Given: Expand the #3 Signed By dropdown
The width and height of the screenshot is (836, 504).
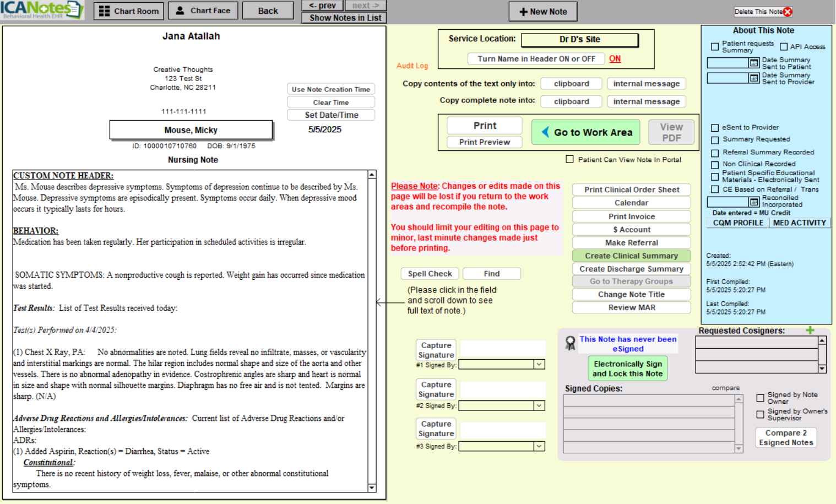Looking at the screenshot, I should pos(539,446).
